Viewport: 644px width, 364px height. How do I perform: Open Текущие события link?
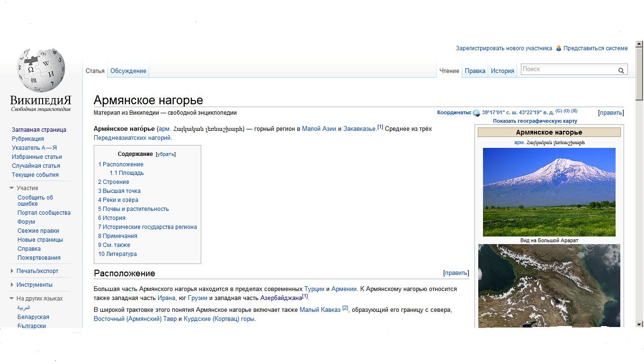point(35,175)
